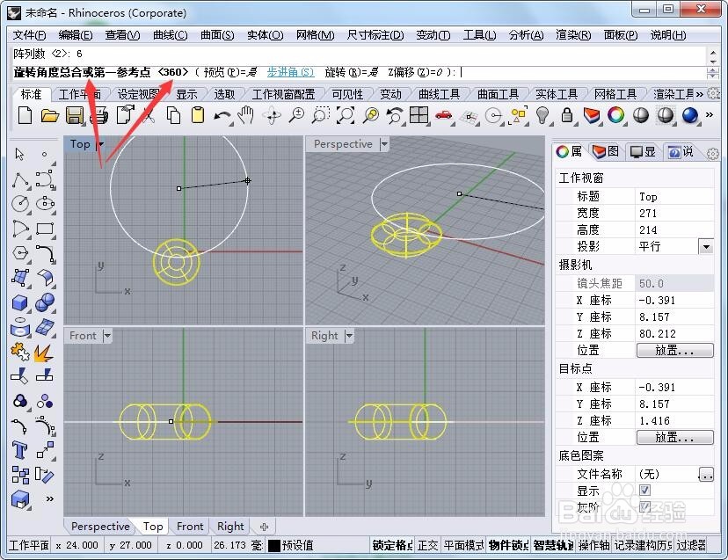The height and width of the screenshot is (560, 728).
Task: Click the red car icon
Action: click(444, 115)
